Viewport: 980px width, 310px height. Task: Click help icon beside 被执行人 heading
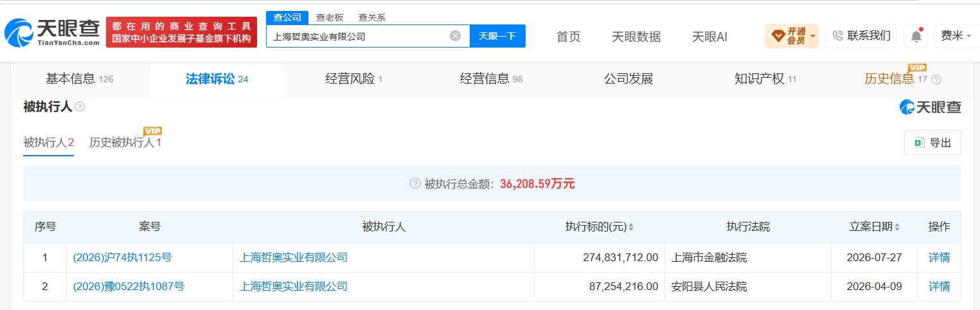[x=80, y=107]
